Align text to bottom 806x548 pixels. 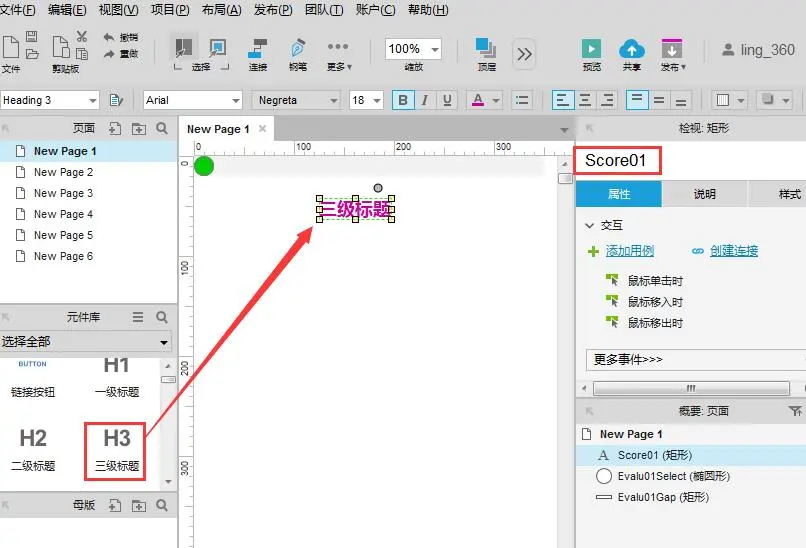tap(681, 100)
